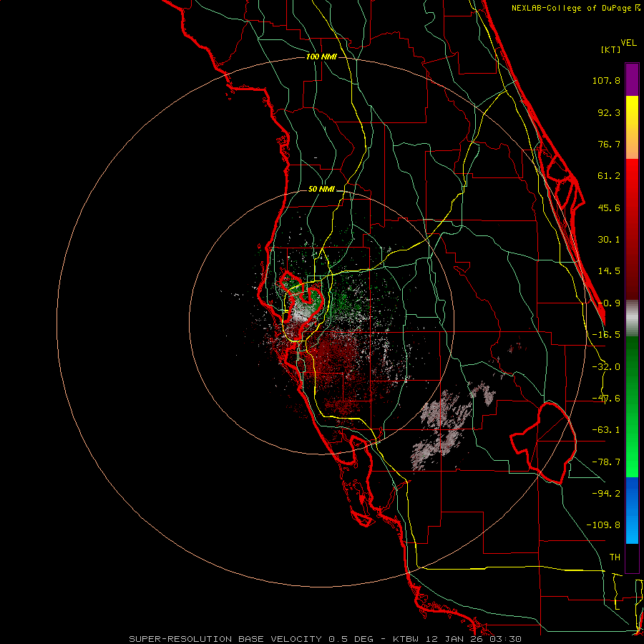Viewport: 644px width, 644px height.
Task: Click the blue segment of the velocity color bar
Action: point(632,510)
